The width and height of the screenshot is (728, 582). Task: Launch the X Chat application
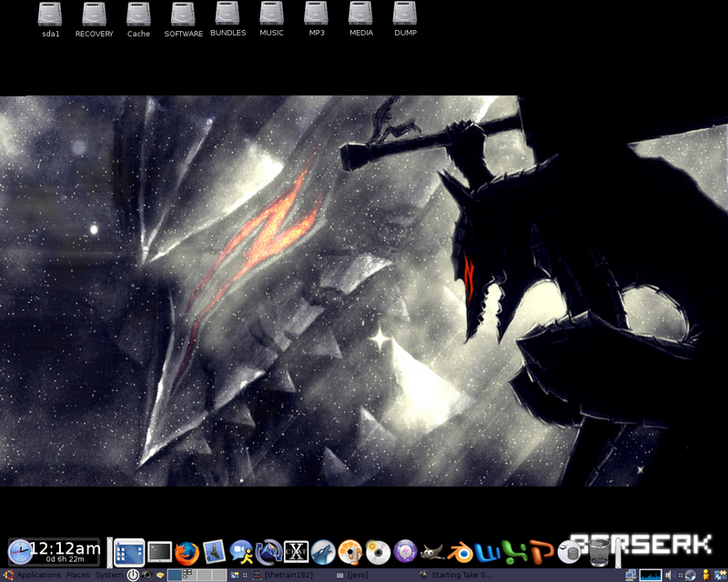click(x=297, y=552)
